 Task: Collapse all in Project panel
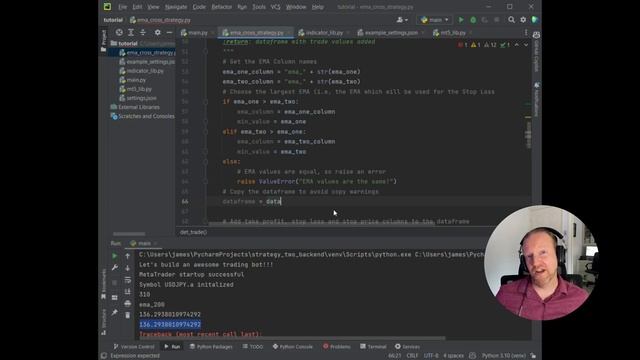(x=143, y=32)
